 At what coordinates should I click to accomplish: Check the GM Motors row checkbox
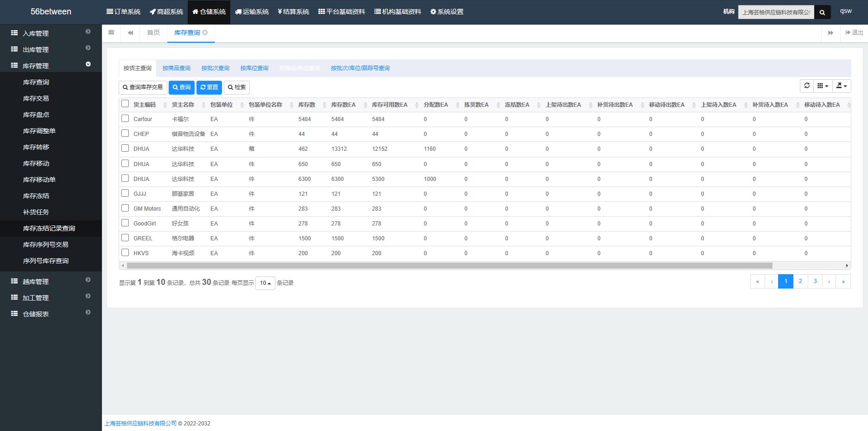pos(125,208)
